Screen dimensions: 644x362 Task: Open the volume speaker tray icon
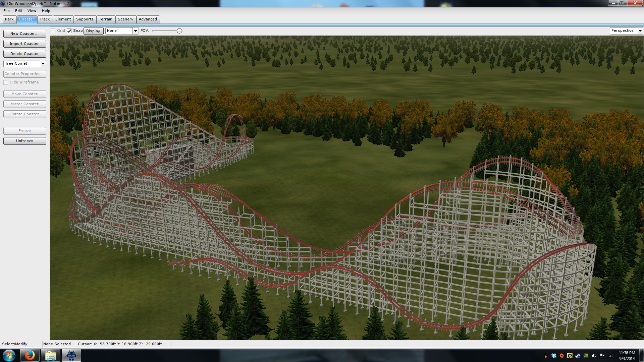[594, 356]
